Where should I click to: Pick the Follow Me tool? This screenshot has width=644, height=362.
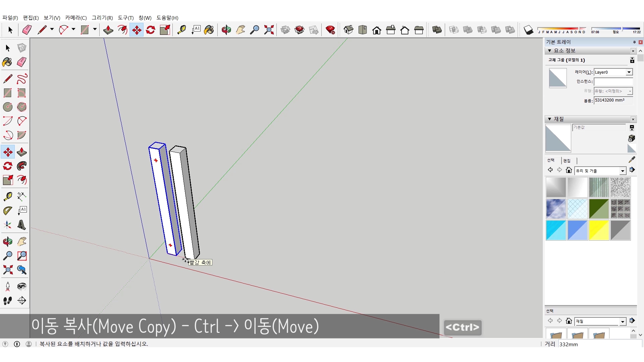(22, 166)
